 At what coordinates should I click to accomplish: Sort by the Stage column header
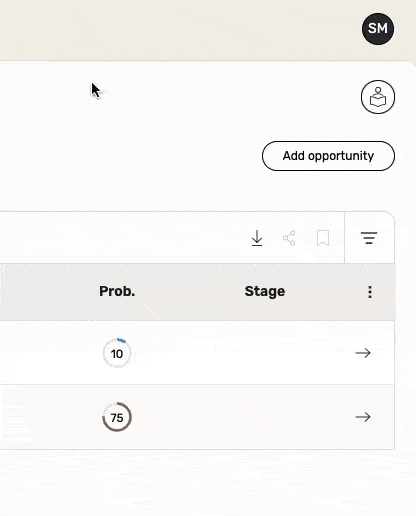coord(265,291)
